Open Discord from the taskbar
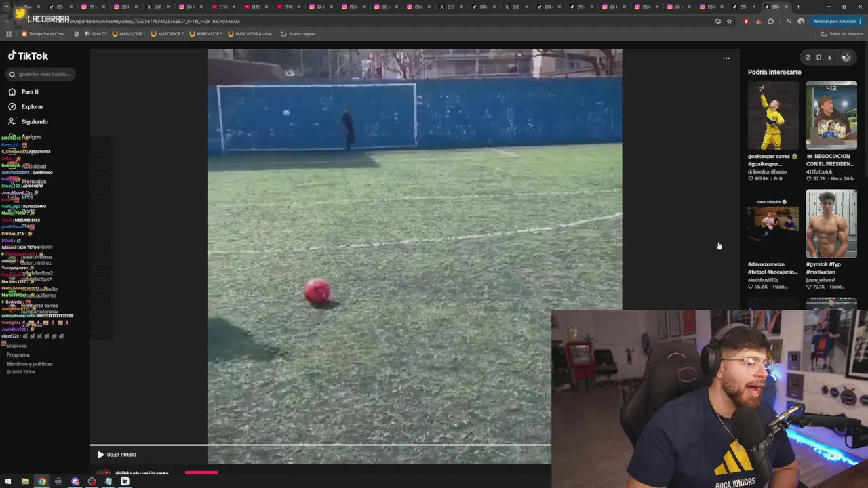This screenshot has height=488, width=868. coord(75,481)
